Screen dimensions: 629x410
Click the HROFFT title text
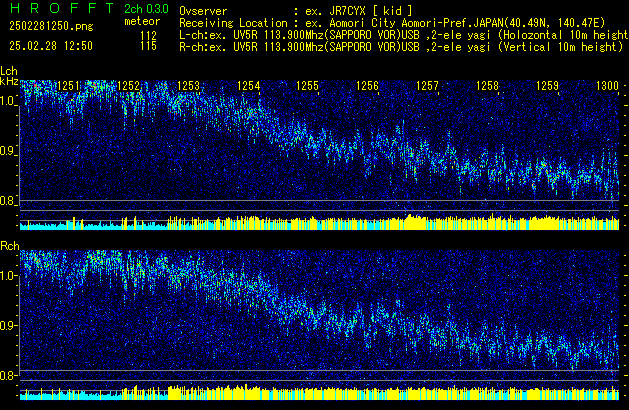pos(62,8)
